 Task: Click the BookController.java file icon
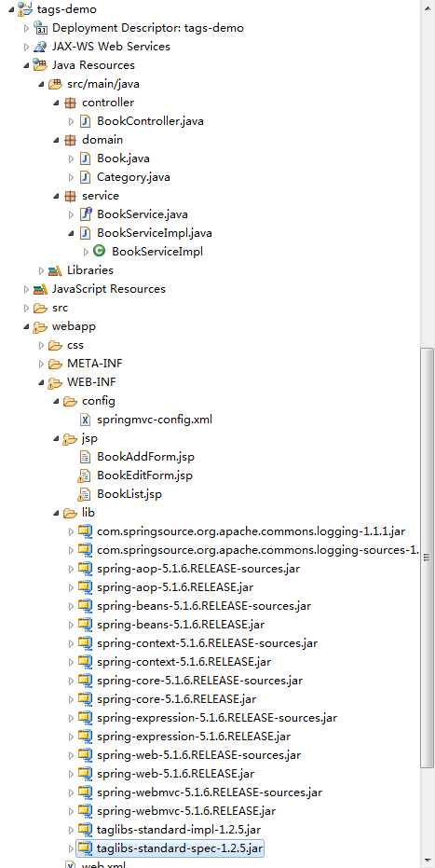[85, 120]
